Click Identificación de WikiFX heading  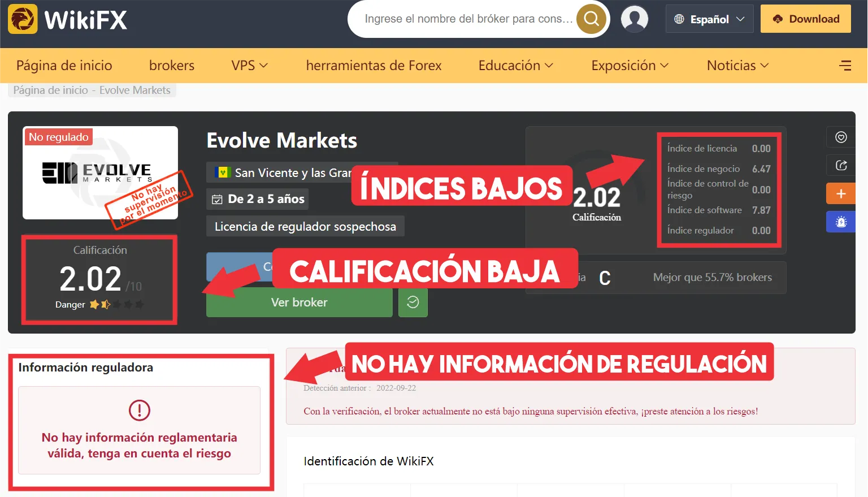pos(368,461)
